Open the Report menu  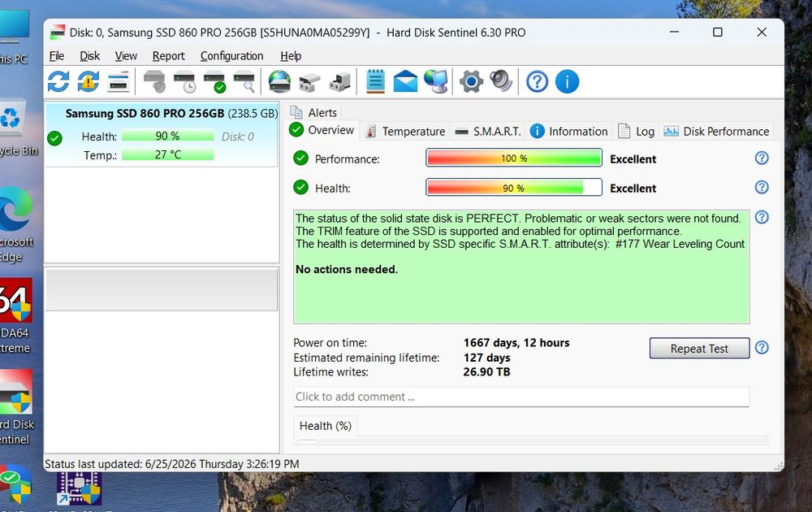click(x=168, y=56)
